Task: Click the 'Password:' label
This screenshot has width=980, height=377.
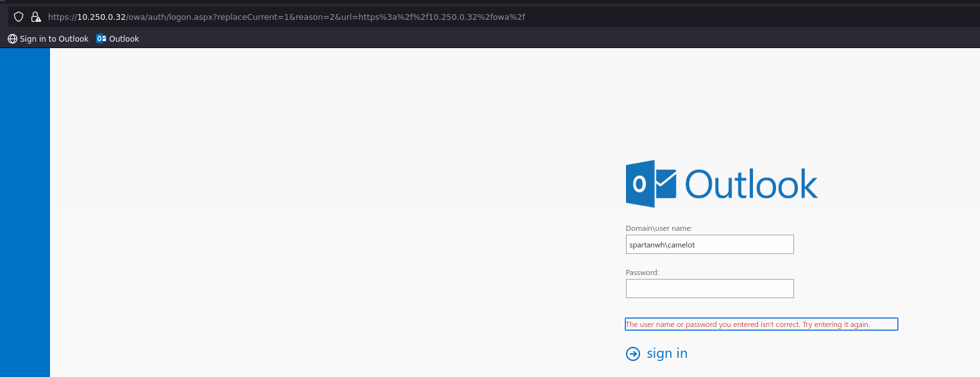Action: pos(643,272)
